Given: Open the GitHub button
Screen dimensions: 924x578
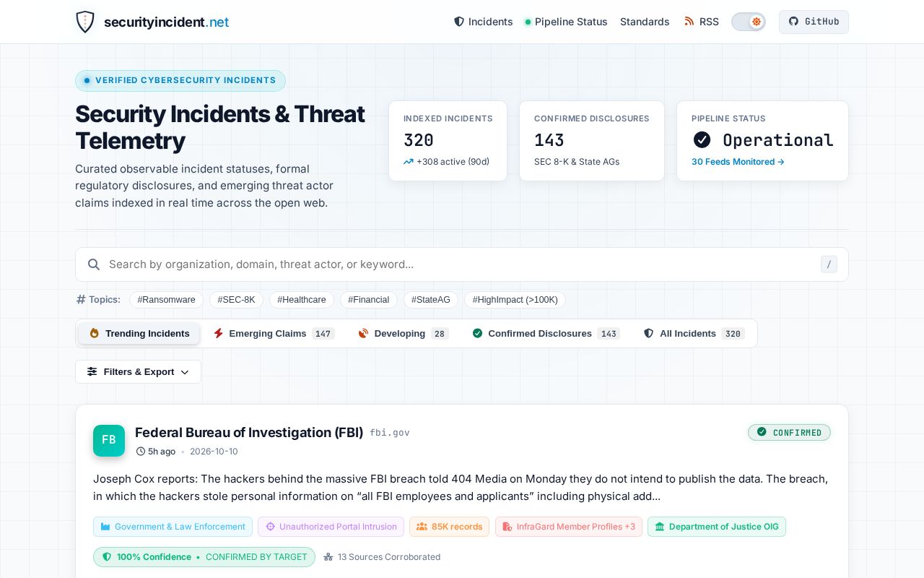Looking at the screenshot, I should (814, 22).
